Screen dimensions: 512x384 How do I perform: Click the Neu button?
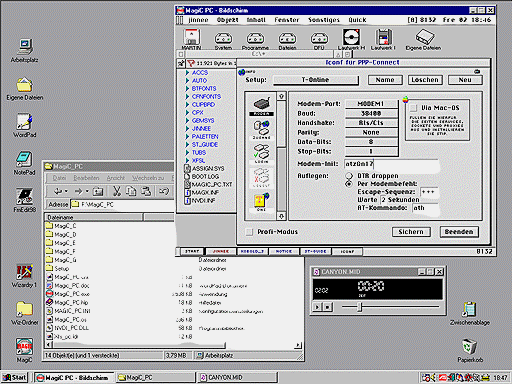click(x=465, y=80)
